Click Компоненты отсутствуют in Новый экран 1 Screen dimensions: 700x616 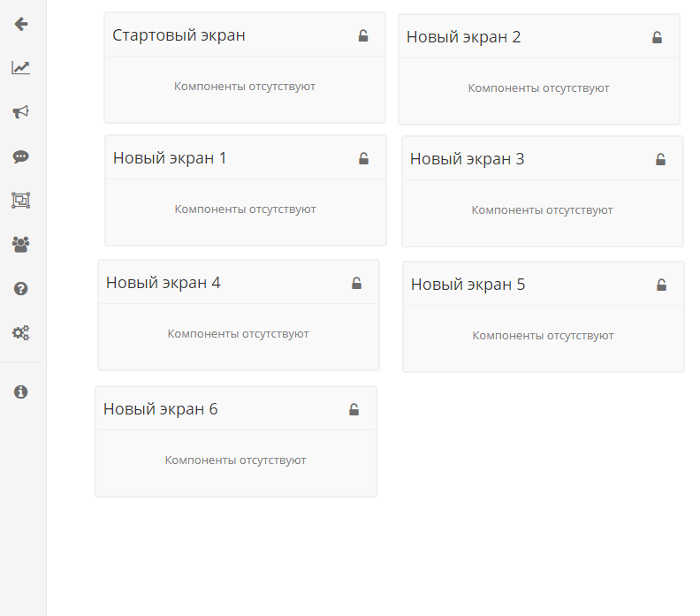245,209
